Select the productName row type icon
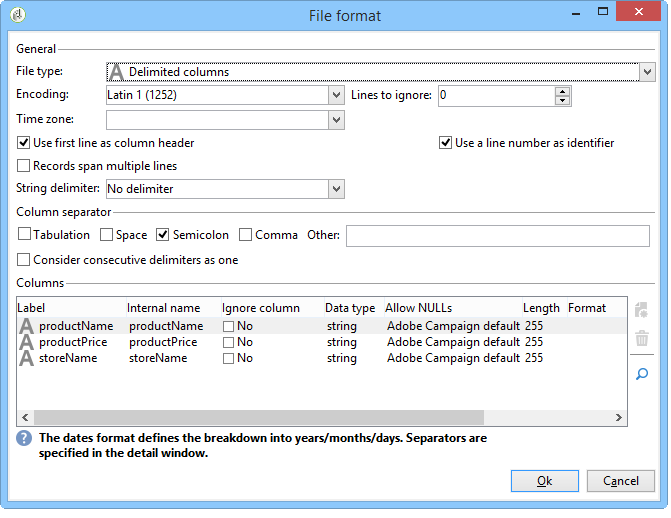 coord(26,326)
